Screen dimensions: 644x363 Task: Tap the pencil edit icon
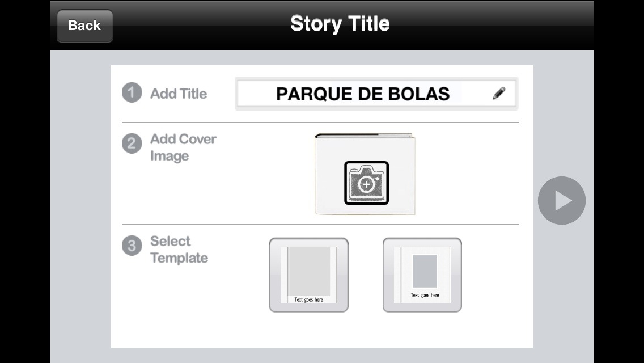click(x=499, y=94)
